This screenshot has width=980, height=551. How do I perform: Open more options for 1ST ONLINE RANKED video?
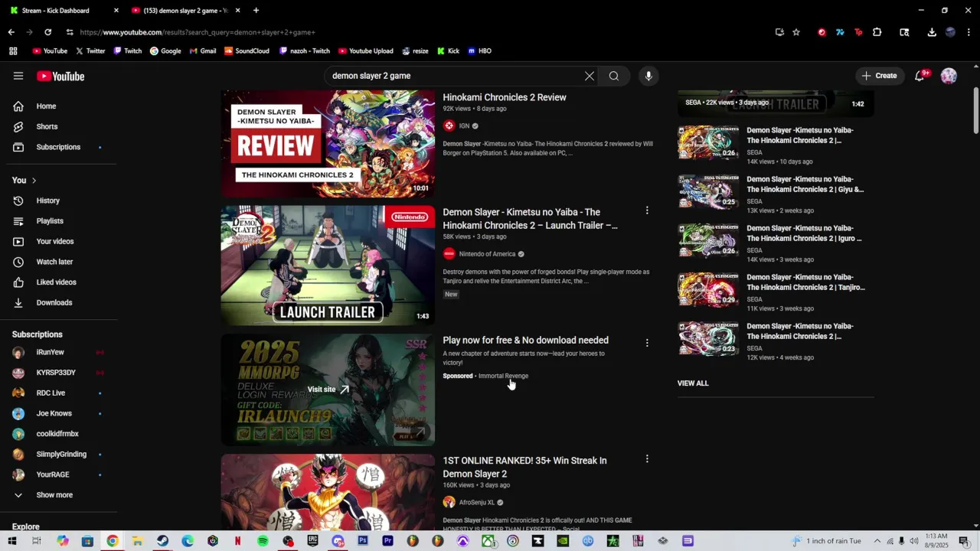[647, 459]
